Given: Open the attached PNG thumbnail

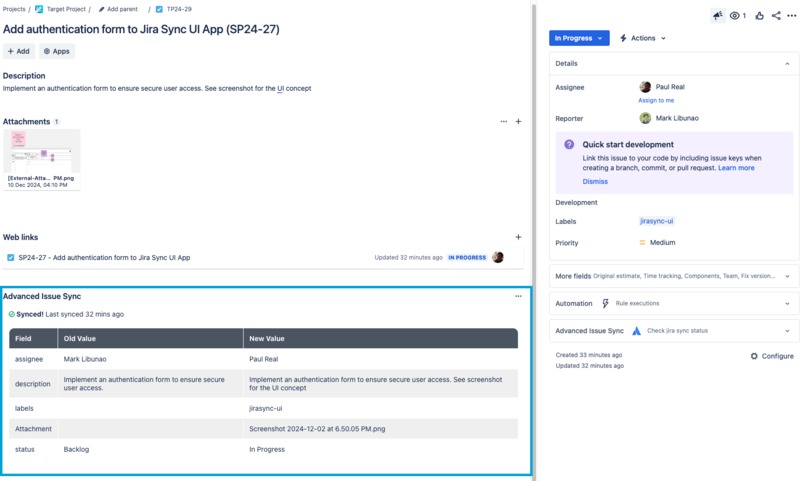Looking at the screenshot, I should [x=42, y=159].
